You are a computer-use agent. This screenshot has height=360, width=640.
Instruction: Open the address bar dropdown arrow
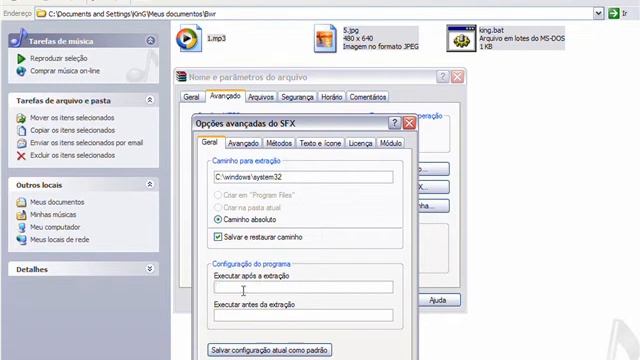point(598,13)
